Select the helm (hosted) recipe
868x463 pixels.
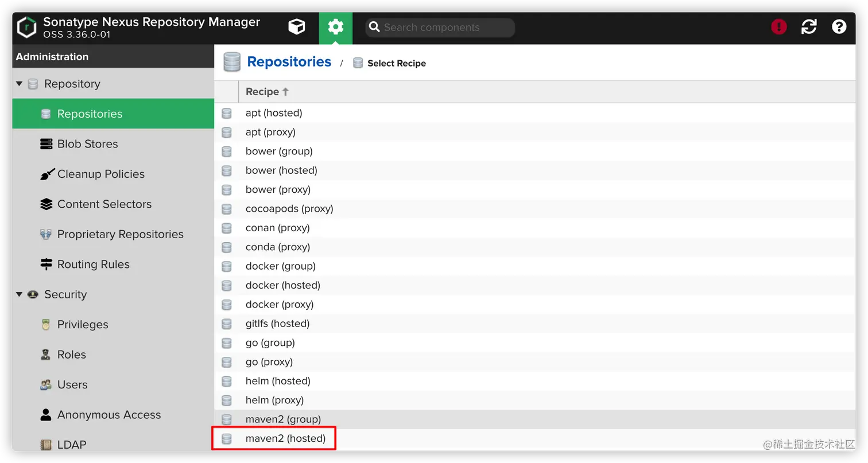(535, 381)
